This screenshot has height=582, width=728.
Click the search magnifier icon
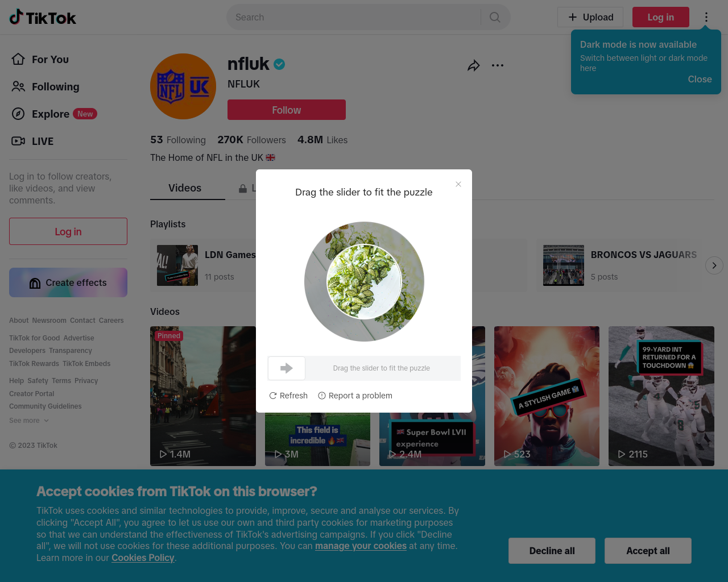click(x=495, y=17)
